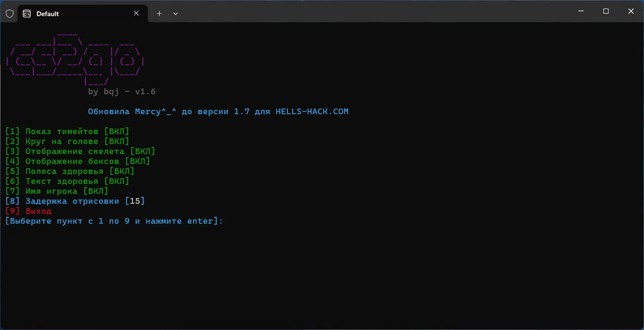
Task: Click the HELLS-HACK.COM text in blue line
Action: pyautogui.click(x=312, y=111)
